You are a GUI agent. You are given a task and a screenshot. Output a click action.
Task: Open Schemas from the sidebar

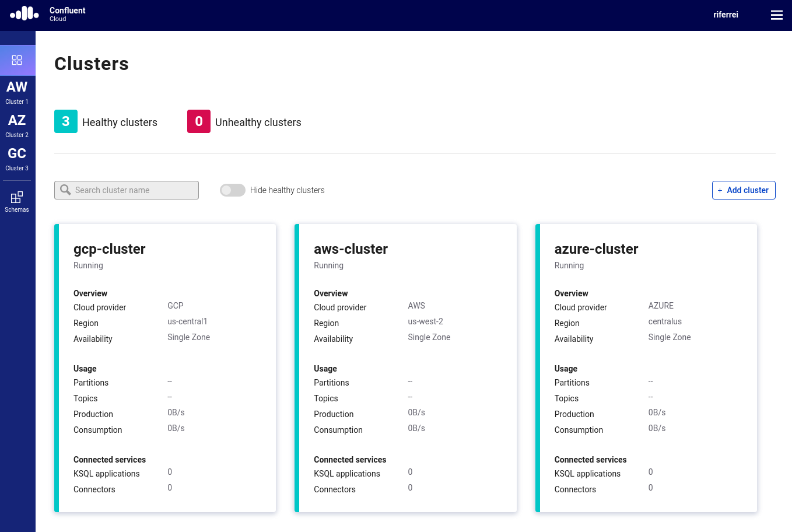[x=17, y=202]
